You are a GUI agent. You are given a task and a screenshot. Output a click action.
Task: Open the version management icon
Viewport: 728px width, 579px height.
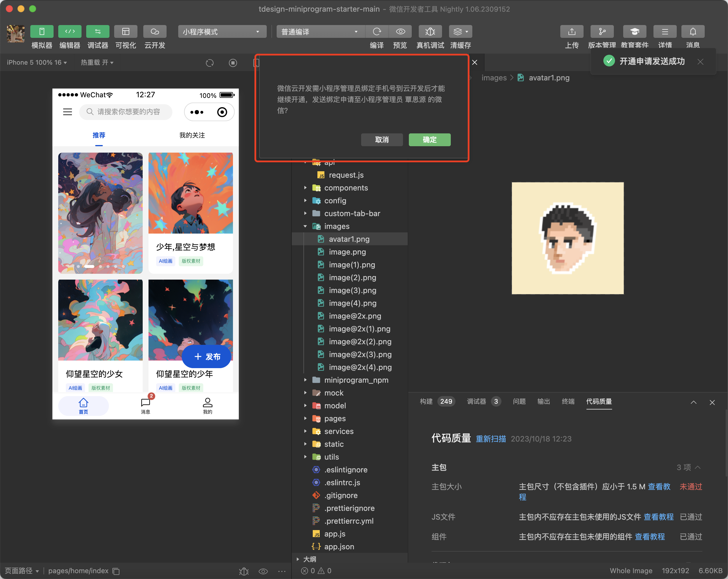(601, 32)
